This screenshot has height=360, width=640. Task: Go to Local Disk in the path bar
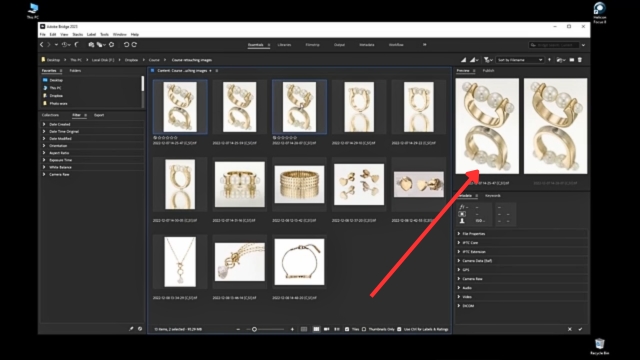click(x=103, y=60)
